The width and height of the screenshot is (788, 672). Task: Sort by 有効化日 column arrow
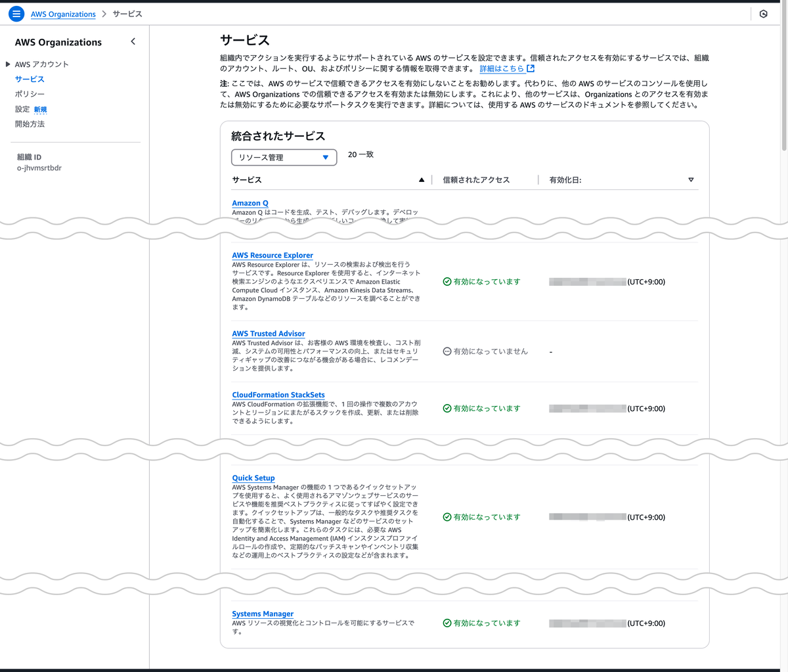[x=691, y=180]
